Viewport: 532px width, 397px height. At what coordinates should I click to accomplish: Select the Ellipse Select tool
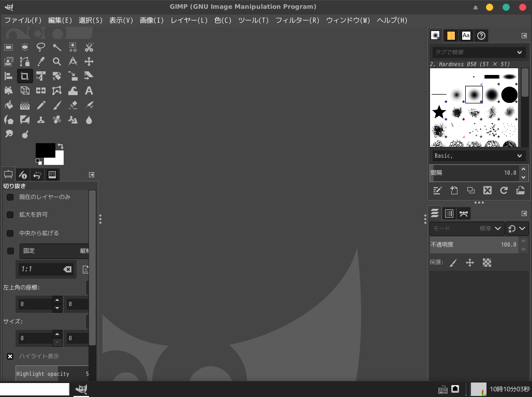click(x=24, y=47)
